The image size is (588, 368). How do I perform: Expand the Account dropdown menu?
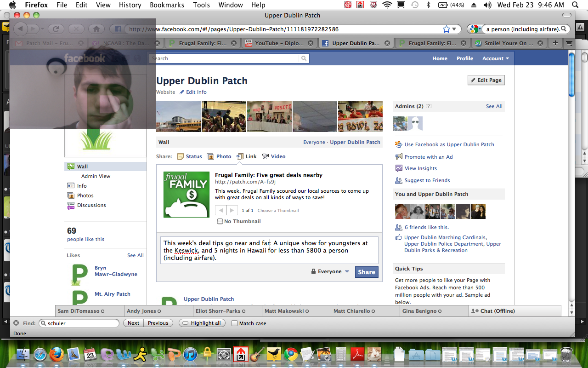click(495, 58)
